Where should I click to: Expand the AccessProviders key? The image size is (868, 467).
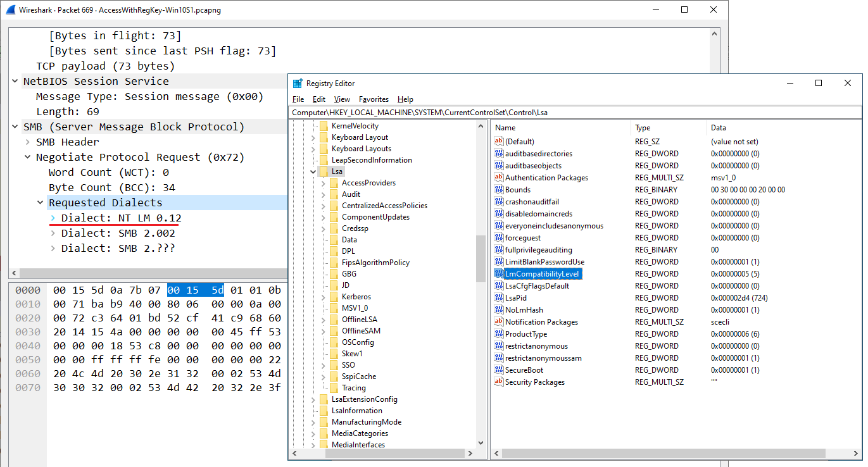pos(323,183)
